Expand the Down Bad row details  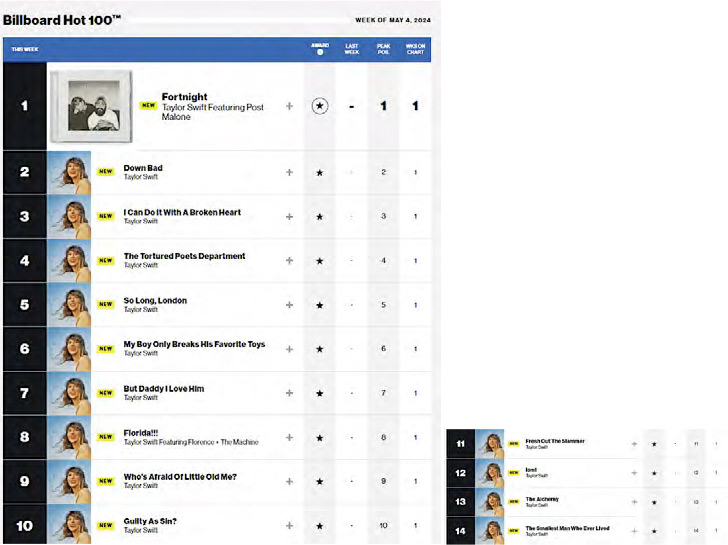point(289,172)
